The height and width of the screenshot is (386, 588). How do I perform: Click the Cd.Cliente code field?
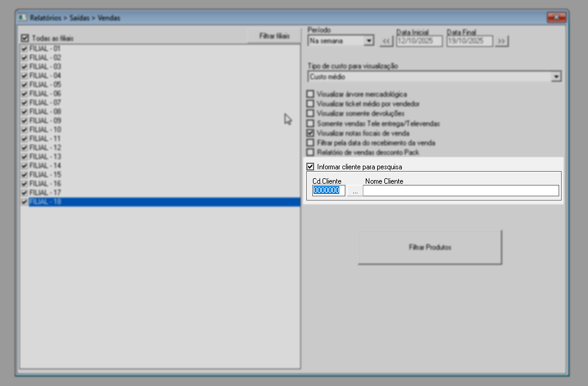(x=329, y=190)
